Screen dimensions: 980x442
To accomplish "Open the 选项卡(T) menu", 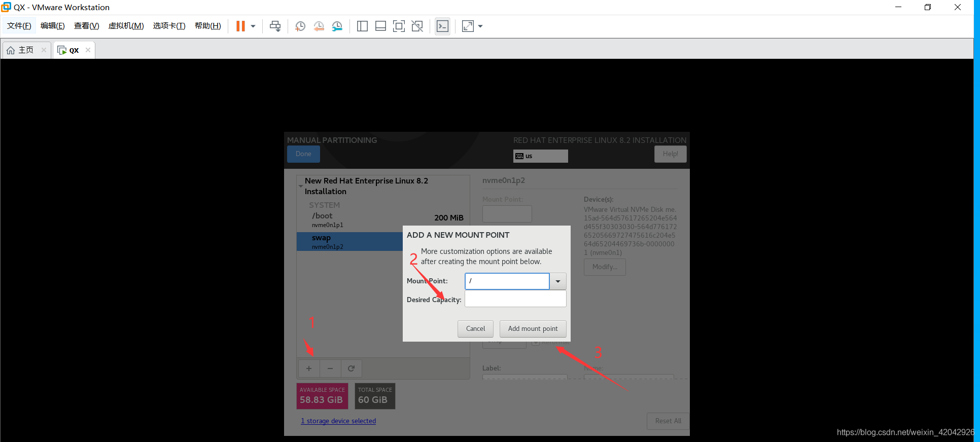I will (169, 26).
